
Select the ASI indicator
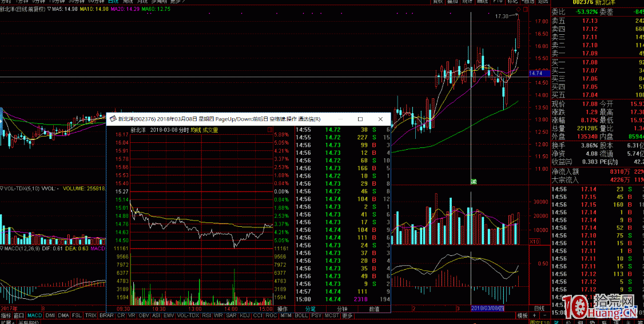[157, 315]
